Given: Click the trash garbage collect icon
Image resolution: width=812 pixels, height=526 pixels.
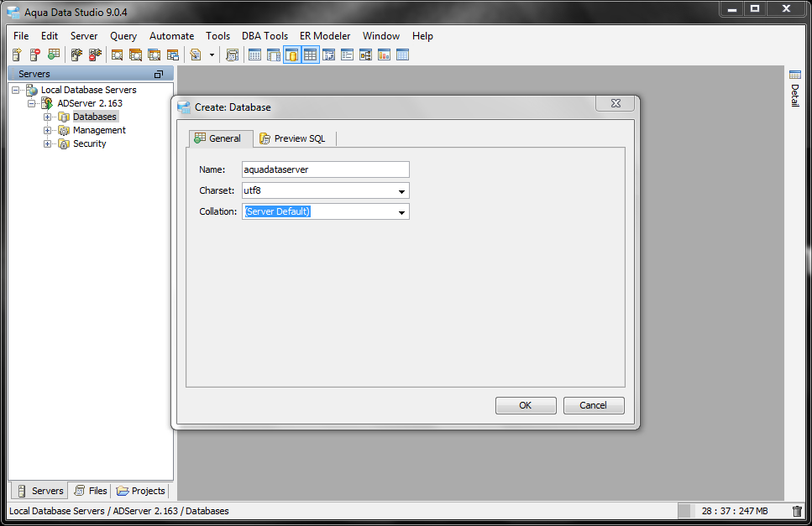Looking at the screenshot, I should click(x=797, y=511).
